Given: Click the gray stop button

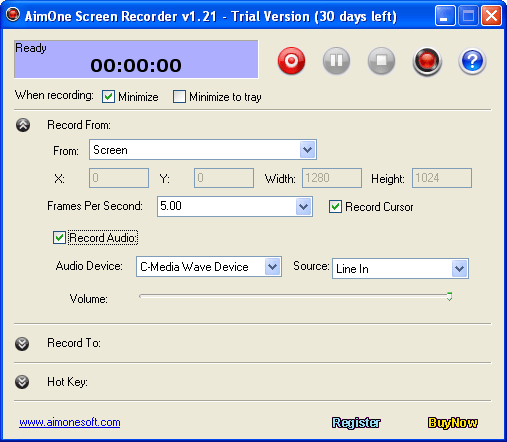Looking at the screenshot, I should [381, 61].
